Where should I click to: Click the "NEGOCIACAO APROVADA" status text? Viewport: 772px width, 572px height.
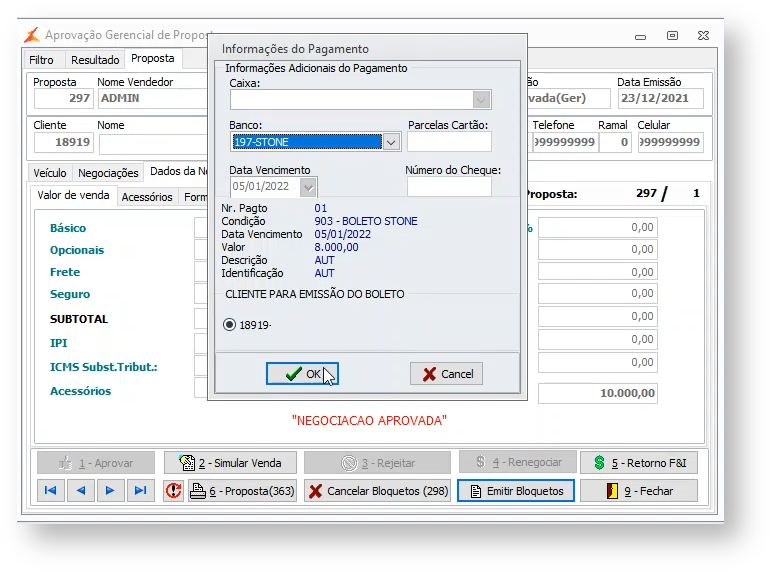369,421
